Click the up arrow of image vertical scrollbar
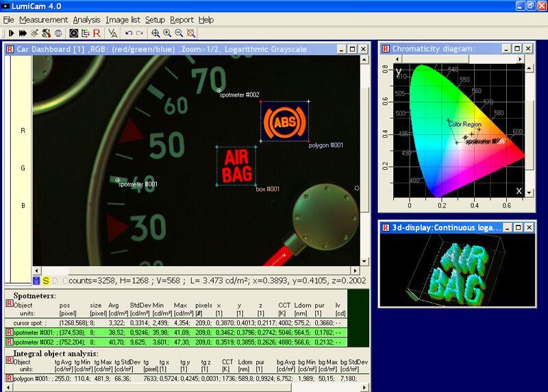The image size is (548, 392). [x=364, y=60]
